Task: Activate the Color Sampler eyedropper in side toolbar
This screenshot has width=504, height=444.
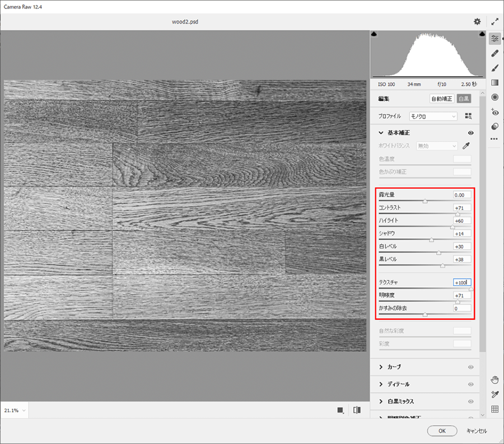Action: click(x=494, y=395)
